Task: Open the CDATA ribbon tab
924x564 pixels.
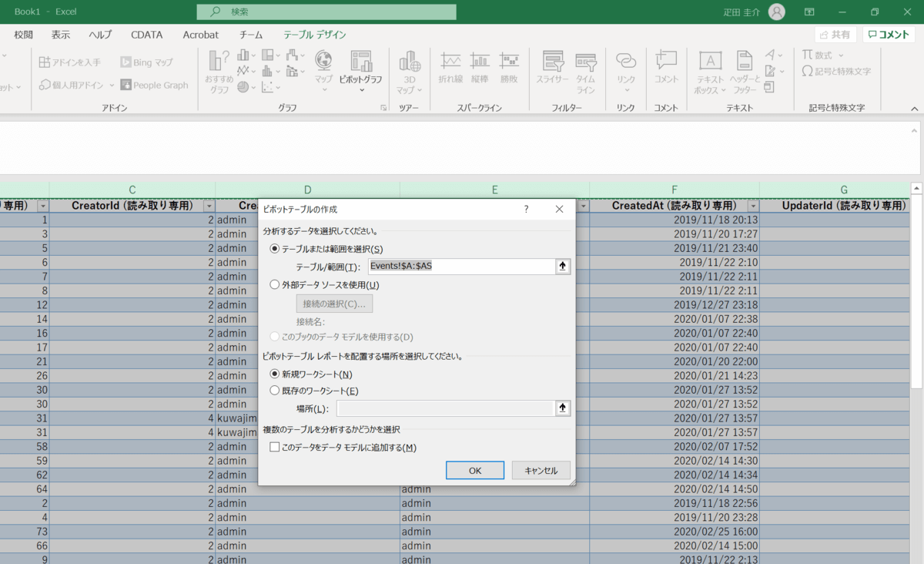Action: click(x=146, y=35)
